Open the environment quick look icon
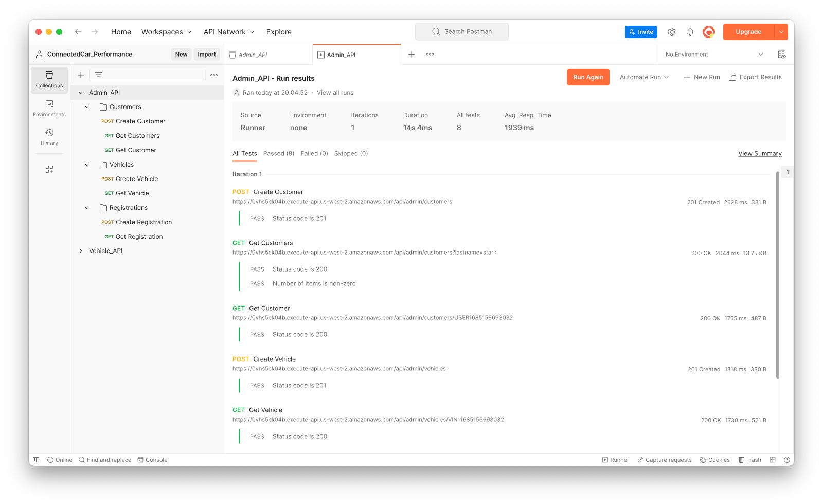Viewport: 823px width, 504px height. click(x=782, y=55)
